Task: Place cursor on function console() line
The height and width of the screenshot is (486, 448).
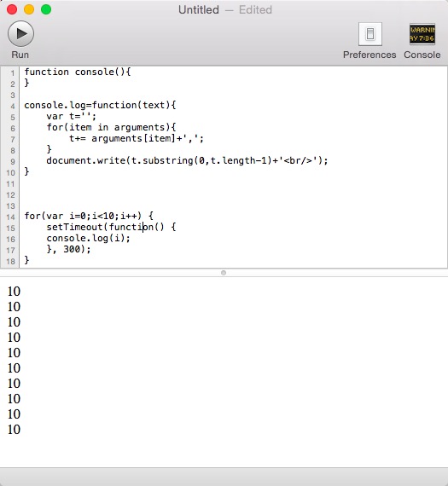Action: tap(78, 72)
